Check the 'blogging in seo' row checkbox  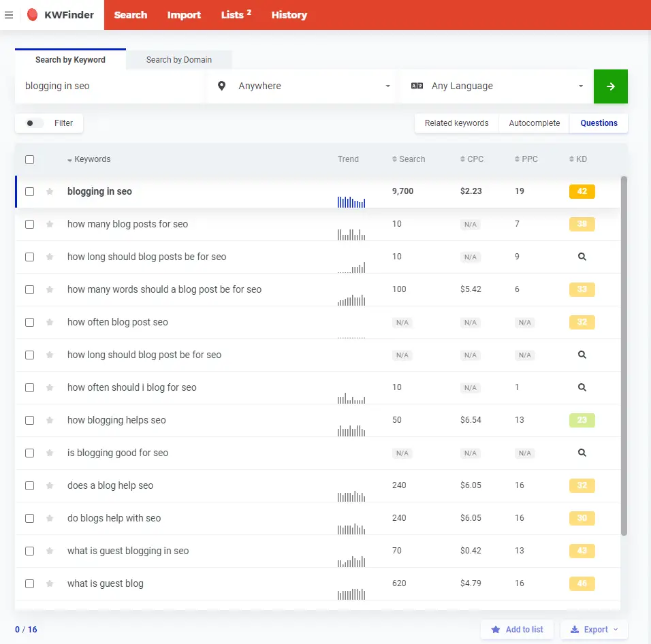click(x=29, y=191)
